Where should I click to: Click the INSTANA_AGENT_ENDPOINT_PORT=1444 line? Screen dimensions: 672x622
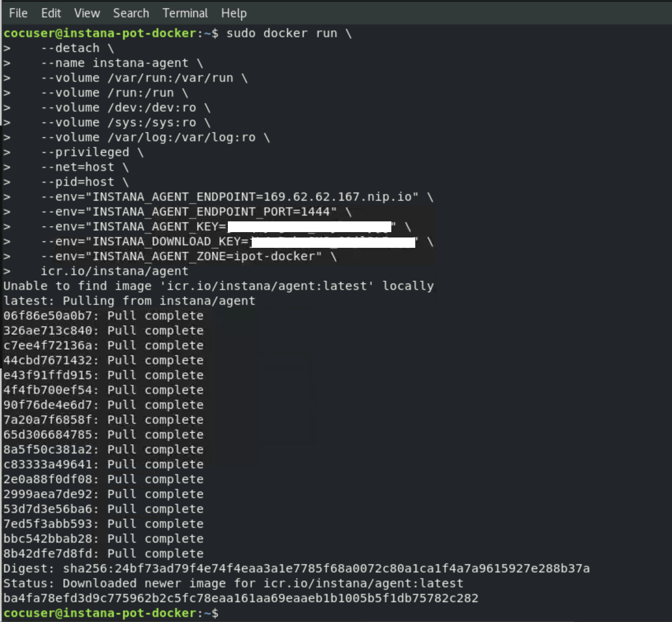pos(196,212)
